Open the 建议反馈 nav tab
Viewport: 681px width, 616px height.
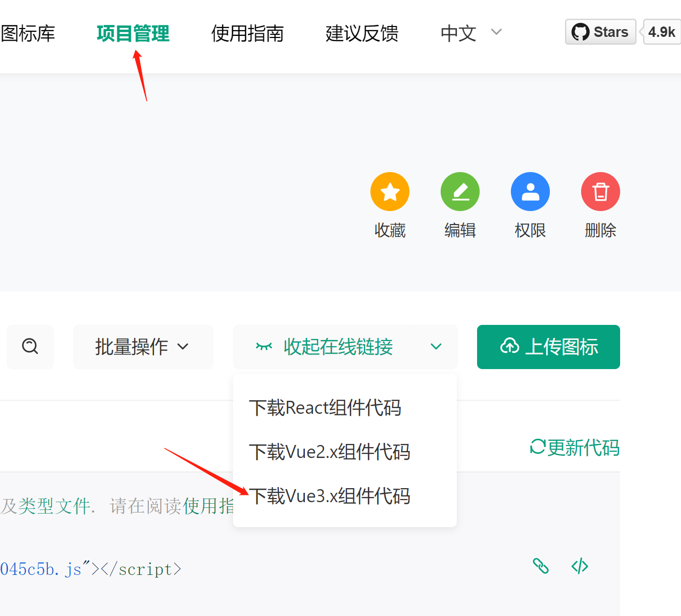tap(362, 33)
